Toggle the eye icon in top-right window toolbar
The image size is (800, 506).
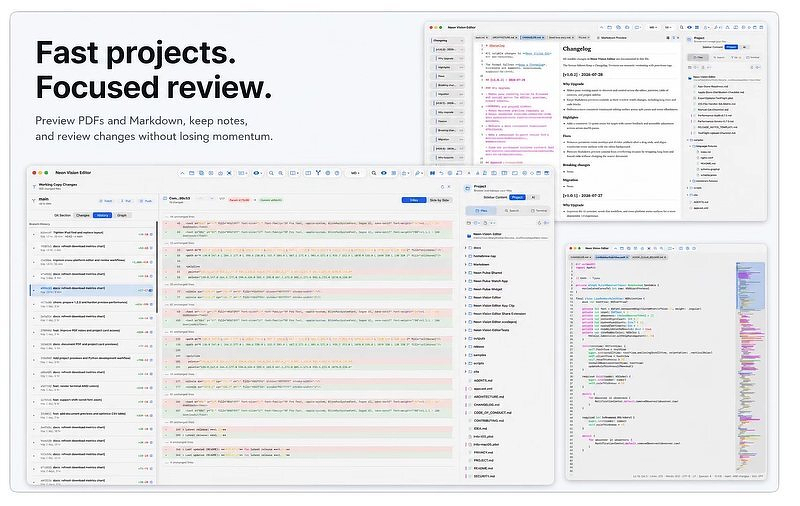point(689,28)
